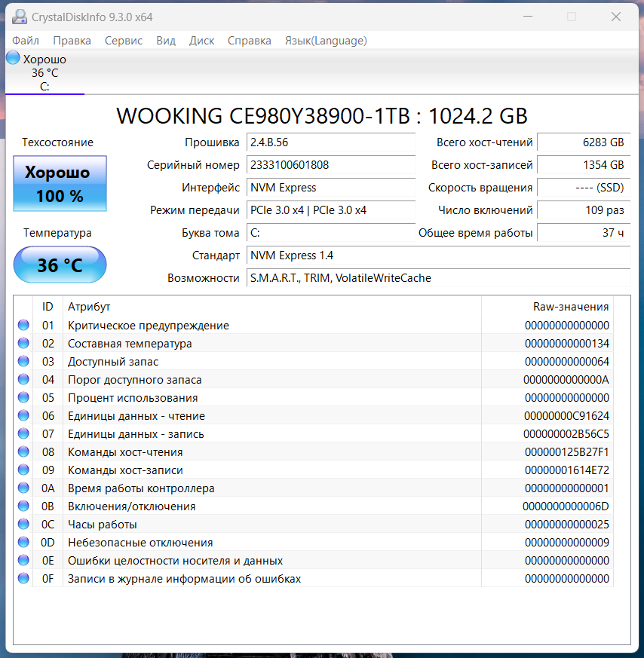This screenshot has height=658, width=644.
Task: Click raw value 000000125B27F1
Action: 567,452
